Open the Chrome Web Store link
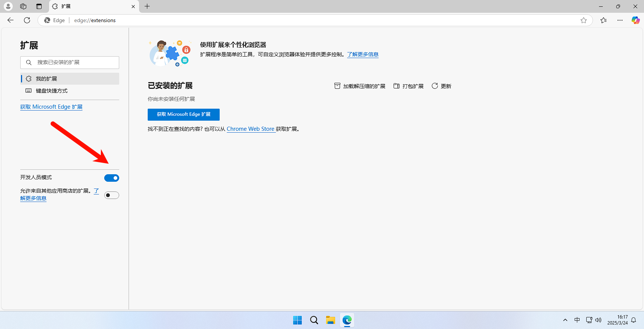Image resolution: width=644 pixels, height=329 pixels. (x=251, y=129)
